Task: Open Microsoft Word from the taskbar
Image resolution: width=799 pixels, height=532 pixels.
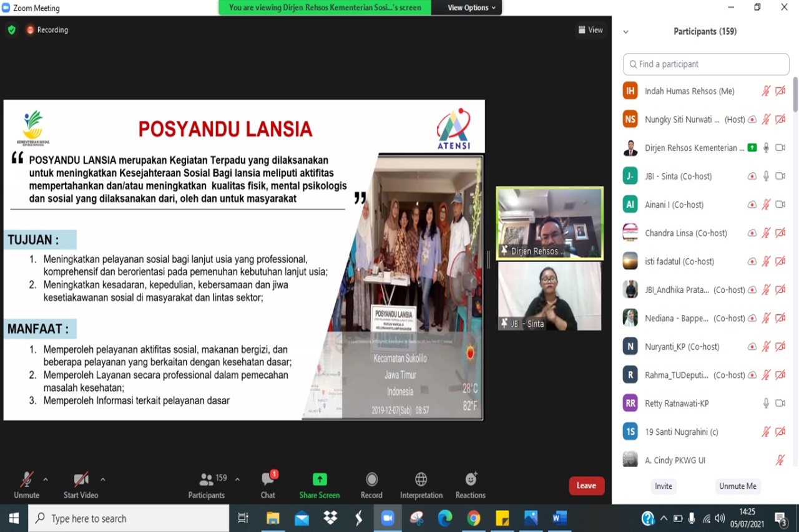Action: pyautogui.click(x=559, y=518)
